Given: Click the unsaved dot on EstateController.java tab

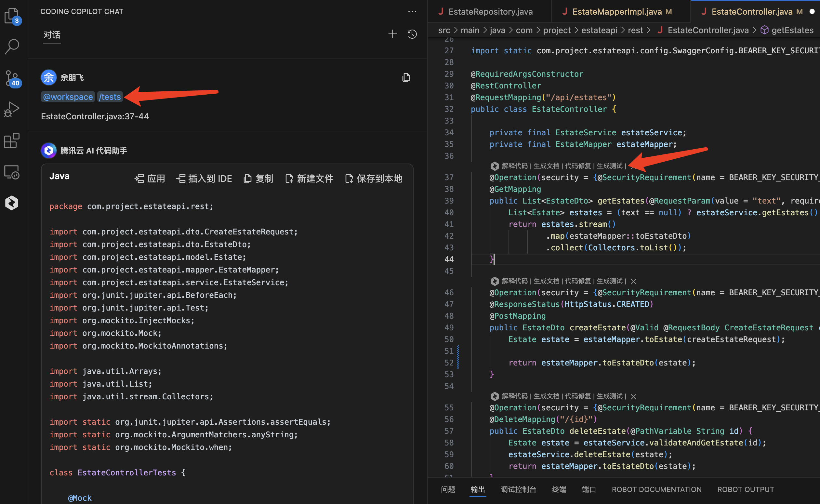Looking at the screenshot, I should [x=812, y=12].
